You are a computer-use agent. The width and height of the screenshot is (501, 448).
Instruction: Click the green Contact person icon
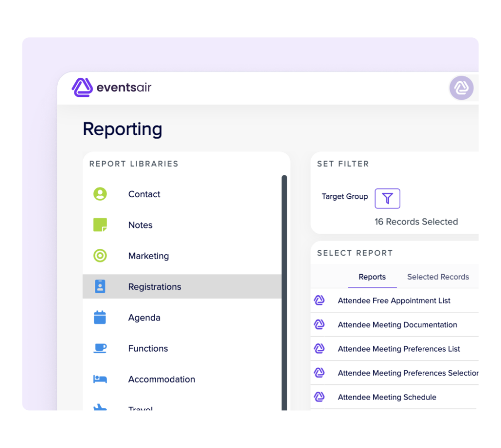tap(100, 194)
